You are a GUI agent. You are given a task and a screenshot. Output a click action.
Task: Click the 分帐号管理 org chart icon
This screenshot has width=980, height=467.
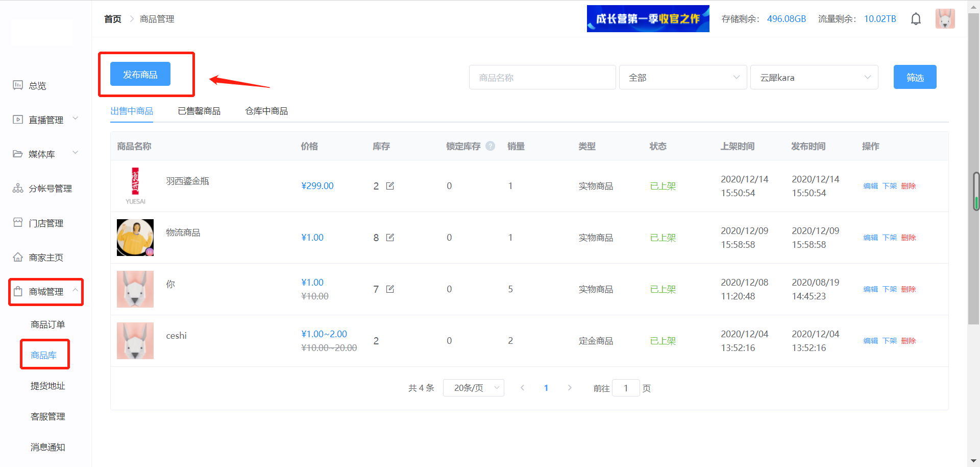click(x=18, y=188)
